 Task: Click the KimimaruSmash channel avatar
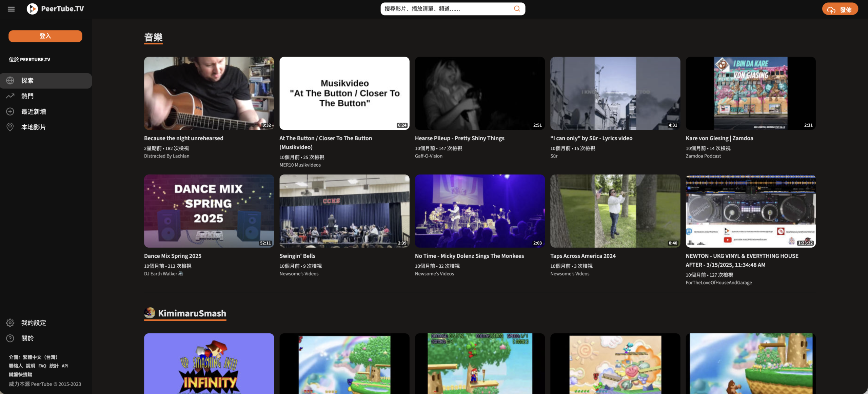[x=150, y=313]
